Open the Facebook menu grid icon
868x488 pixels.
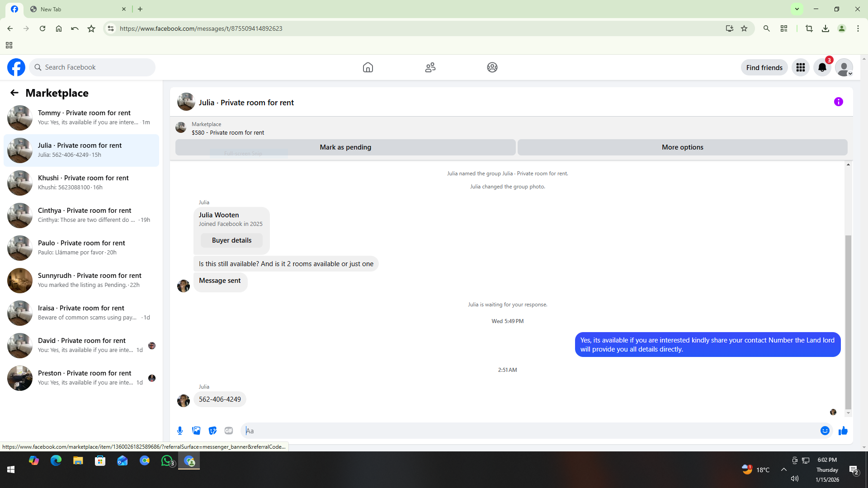(x=800, y=67)
